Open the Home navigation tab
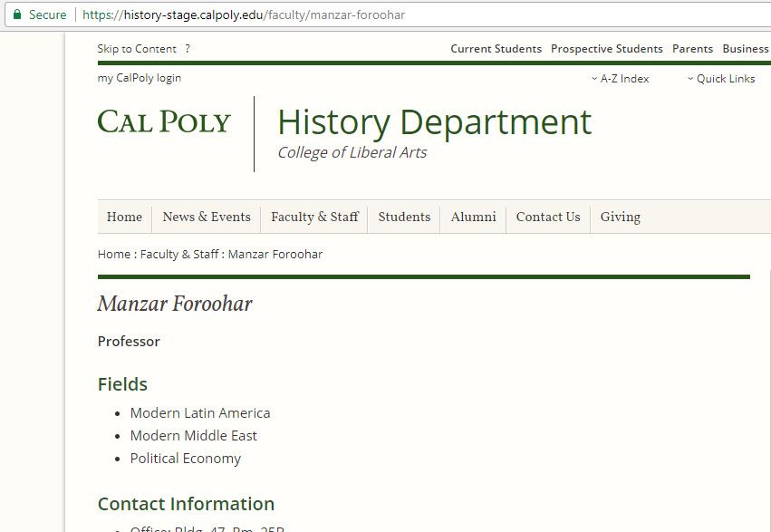The image size is (771, 532). tap(124, 218)
